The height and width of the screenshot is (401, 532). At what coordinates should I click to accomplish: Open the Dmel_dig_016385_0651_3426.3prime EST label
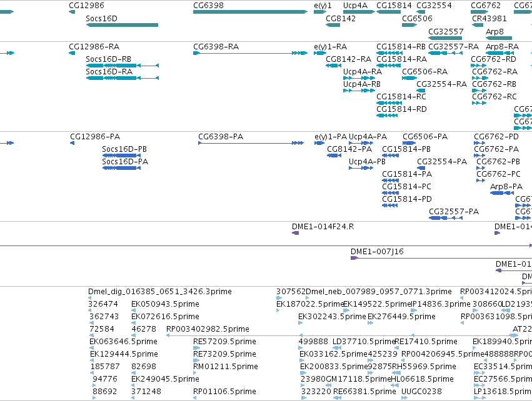[x=160, y=292]
